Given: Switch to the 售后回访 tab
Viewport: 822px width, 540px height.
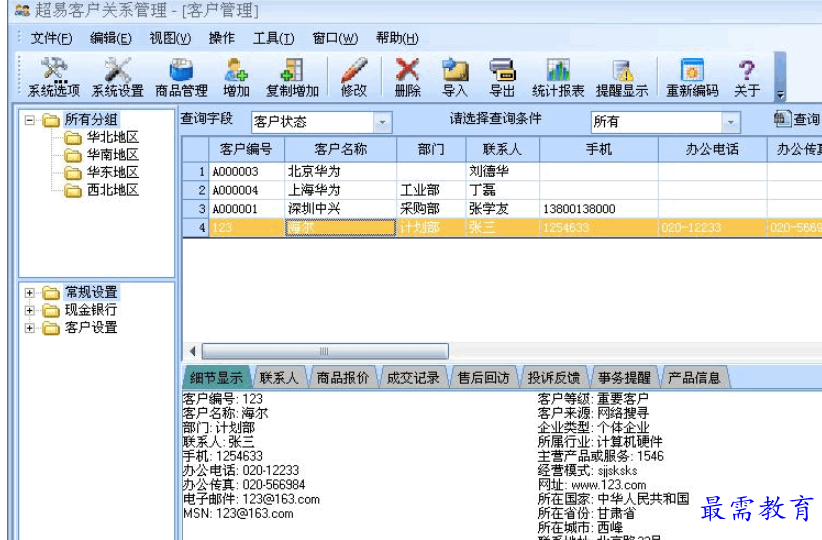Looking at the screenshot, I should [483, 377].
